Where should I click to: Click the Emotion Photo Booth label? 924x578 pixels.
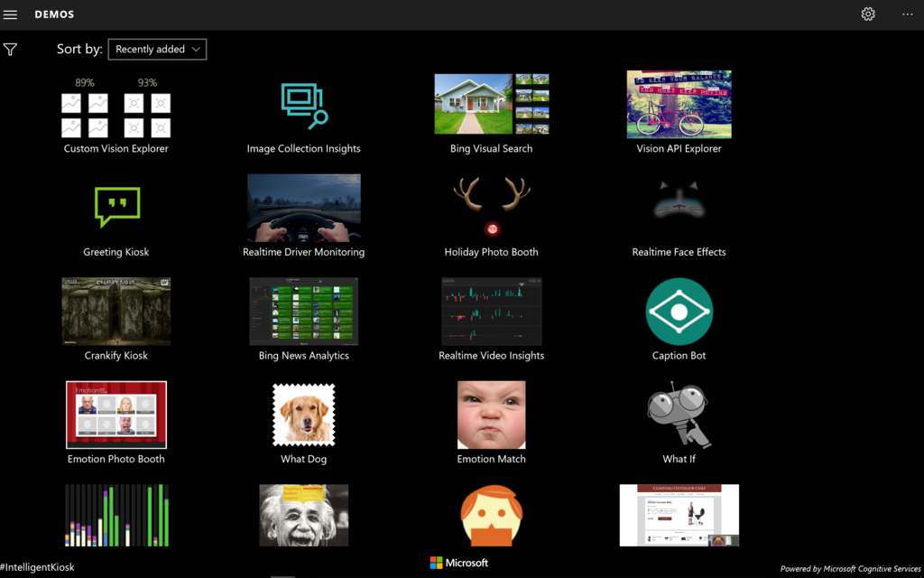pyautogui.click(x=116, y=459)
